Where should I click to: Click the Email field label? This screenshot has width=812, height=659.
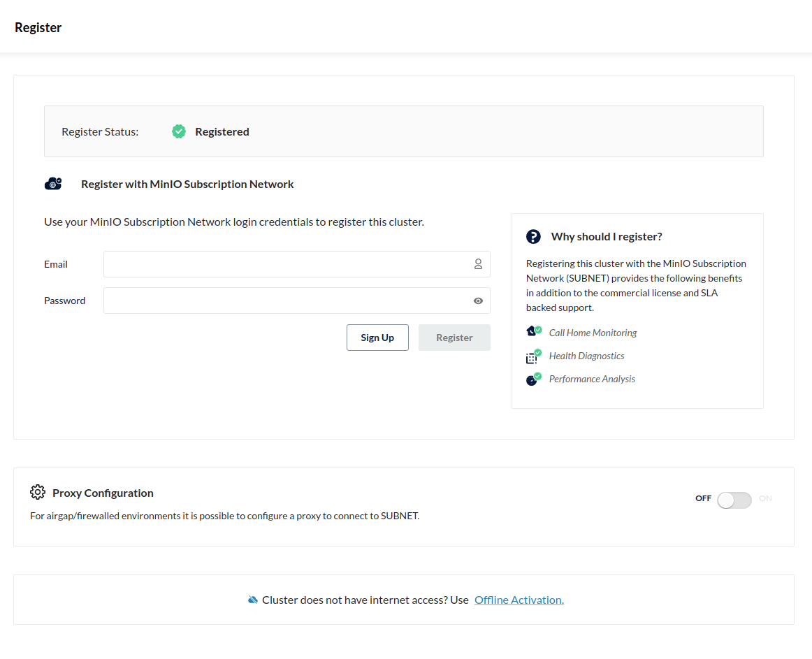pyautogui.click(x=56, y=264)
